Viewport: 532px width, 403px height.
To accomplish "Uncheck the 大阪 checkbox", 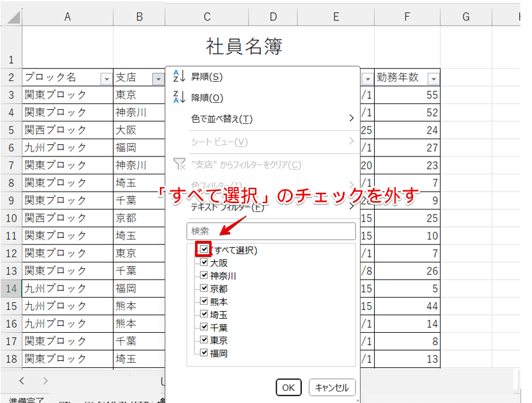I will [204, 262].
